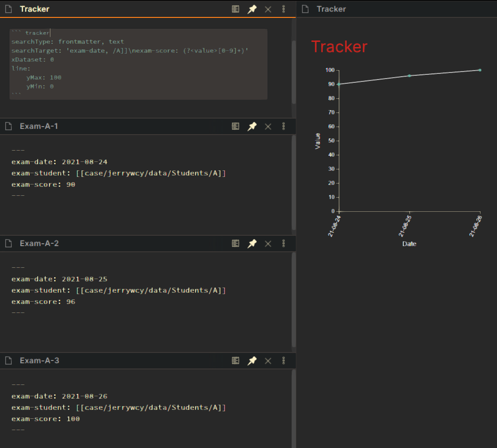
Task: Click exam-student link in Exam-A-1
Action: [x=151, y=173]
